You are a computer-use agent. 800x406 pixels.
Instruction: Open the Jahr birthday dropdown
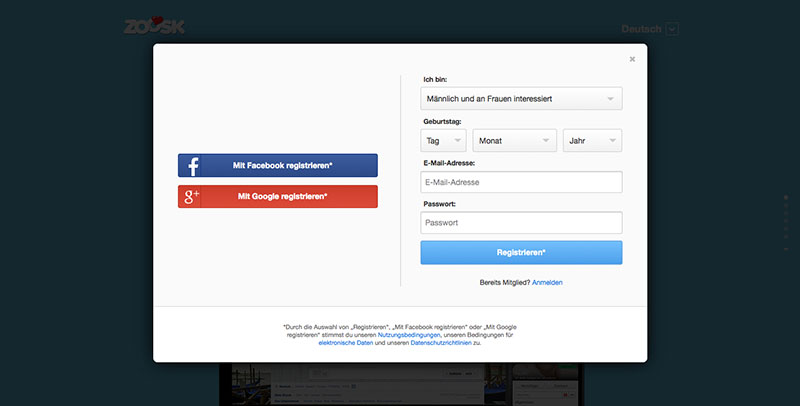592,141
